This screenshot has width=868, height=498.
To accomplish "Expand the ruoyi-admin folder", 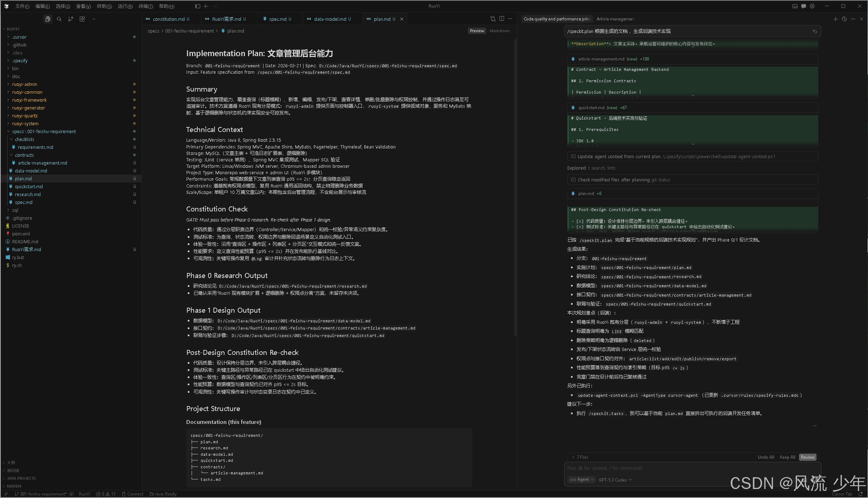I will (24, 84).
